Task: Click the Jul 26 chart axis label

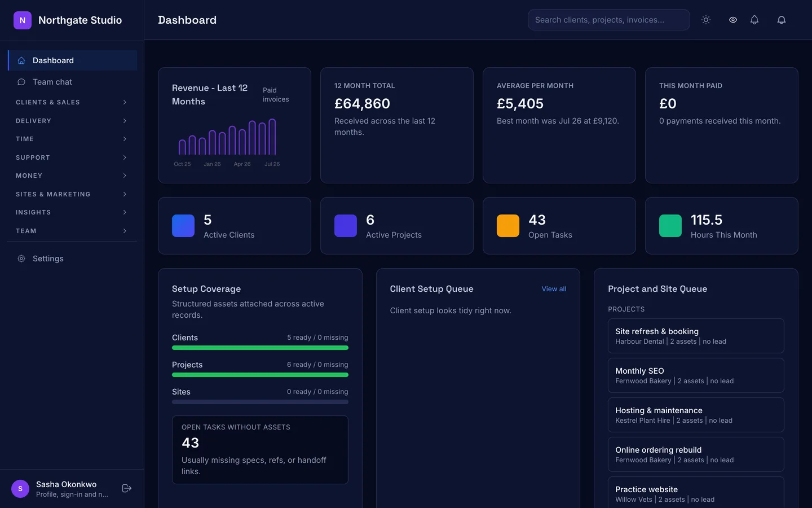Action: coord(272,164)
